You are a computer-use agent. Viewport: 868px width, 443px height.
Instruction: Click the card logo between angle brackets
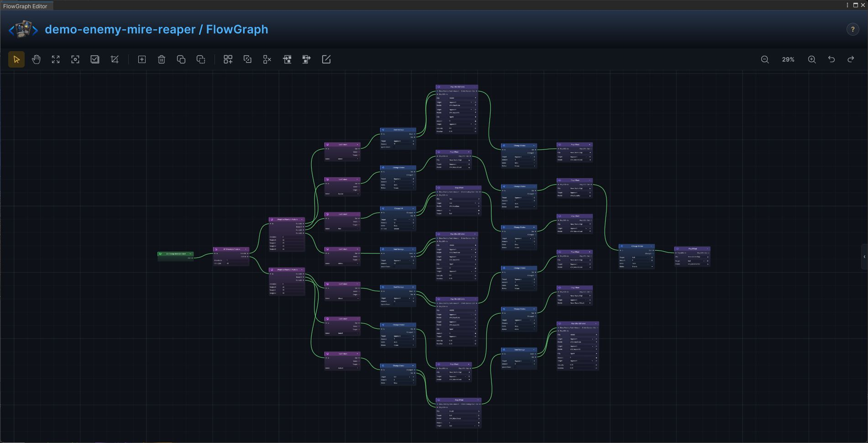pos(23,29)
